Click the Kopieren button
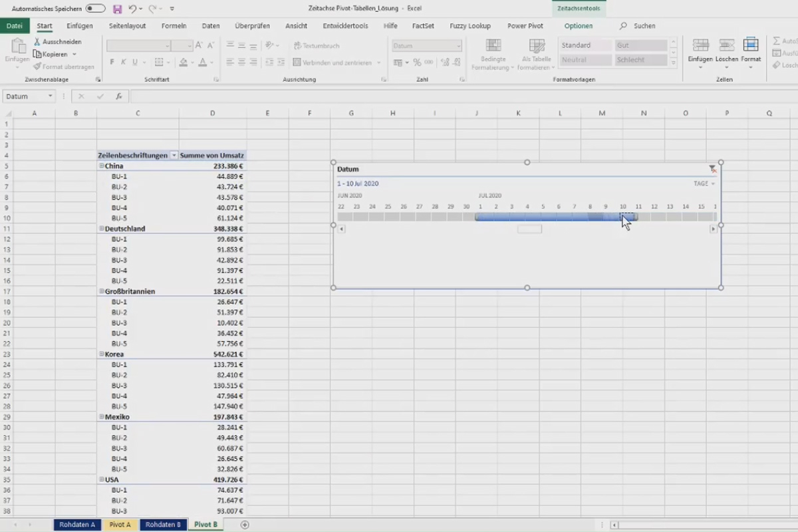 [51, 54]
